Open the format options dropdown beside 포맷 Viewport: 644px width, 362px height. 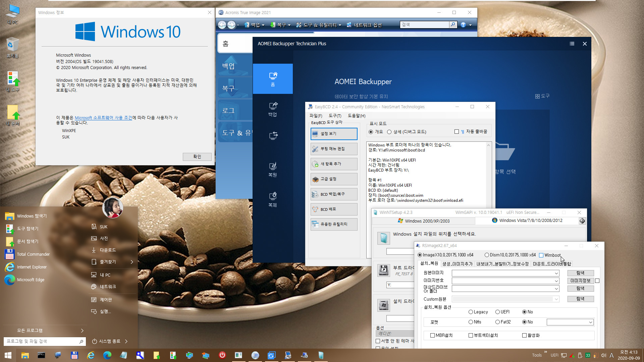(590, 322)
